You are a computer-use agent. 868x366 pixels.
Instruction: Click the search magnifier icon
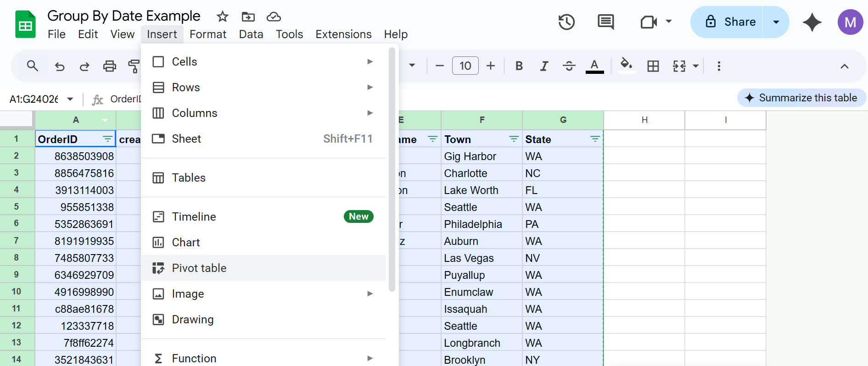click(32, 66)
